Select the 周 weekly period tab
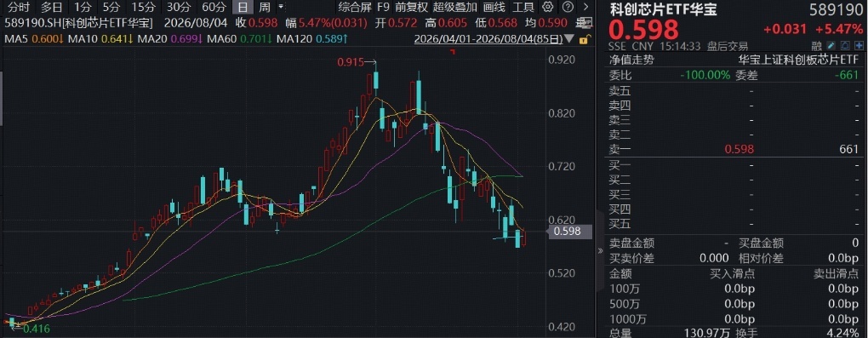Viewport: 868px width, 338px height. [x=266, y=7]
